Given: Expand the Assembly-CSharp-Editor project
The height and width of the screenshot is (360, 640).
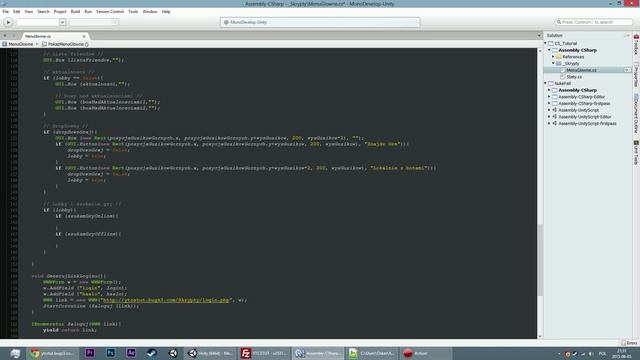Looking at the screenshot, I should [x=549, y=97].
